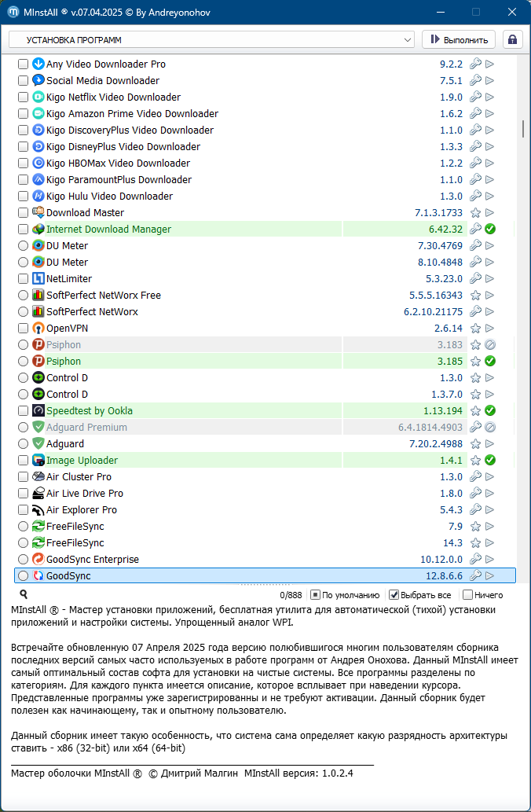Click the Download Master app icon
The height and width of the screenshot is (812, 531).
click(38, 212)
